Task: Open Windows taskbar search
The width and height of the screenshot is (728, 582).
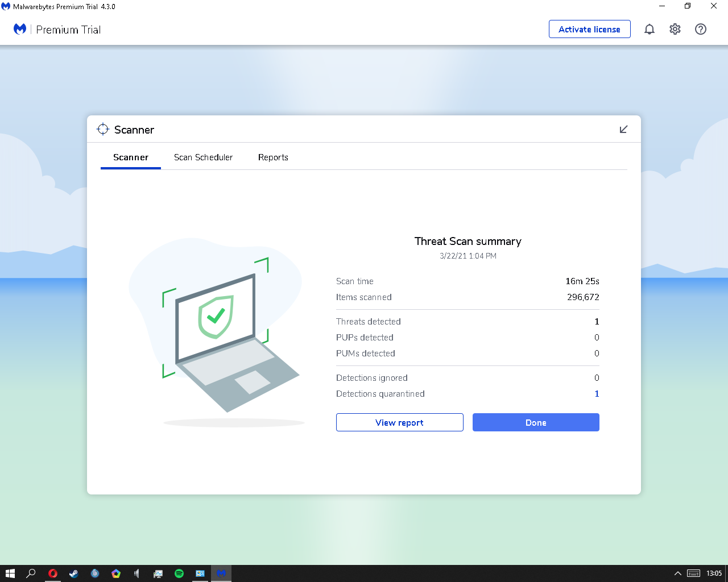Action: (31, 573)
